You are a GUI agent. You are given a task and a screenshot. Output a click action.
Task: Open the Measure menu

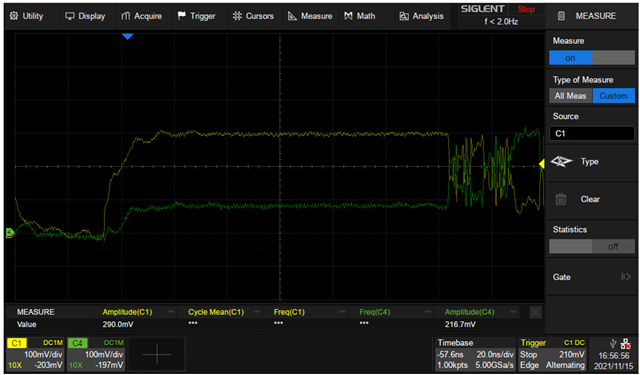[x=310, y=16]
